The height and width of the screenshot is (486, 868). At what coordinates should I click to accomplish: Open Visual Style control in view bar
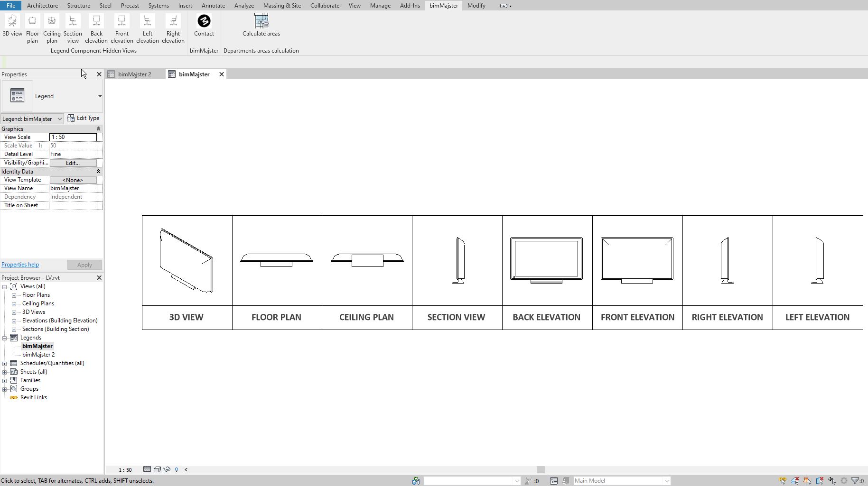pyautogui.click(x=157, y=469)
